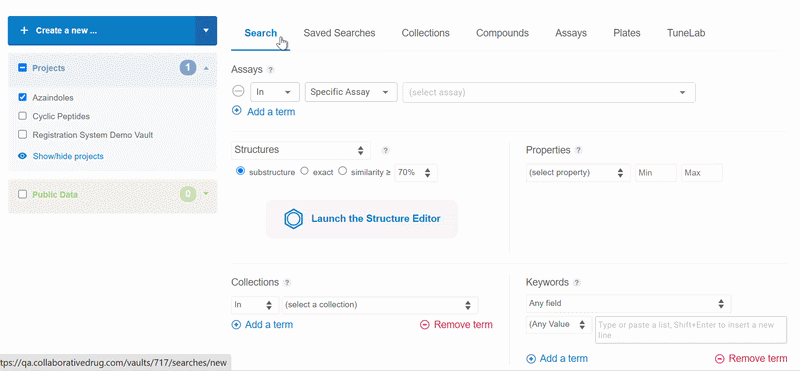Open the Structures type dropdown
This screenshot has width=800, height=371.
point(301,151)
